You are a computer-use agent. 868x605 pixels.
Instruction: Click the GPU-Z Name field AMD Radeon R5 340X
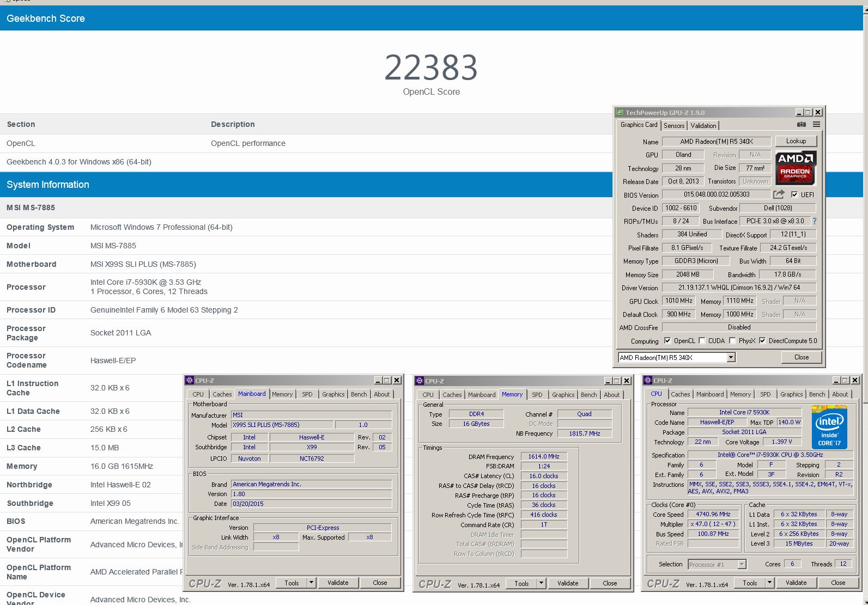pyautogui.click(x=716, y=142)
